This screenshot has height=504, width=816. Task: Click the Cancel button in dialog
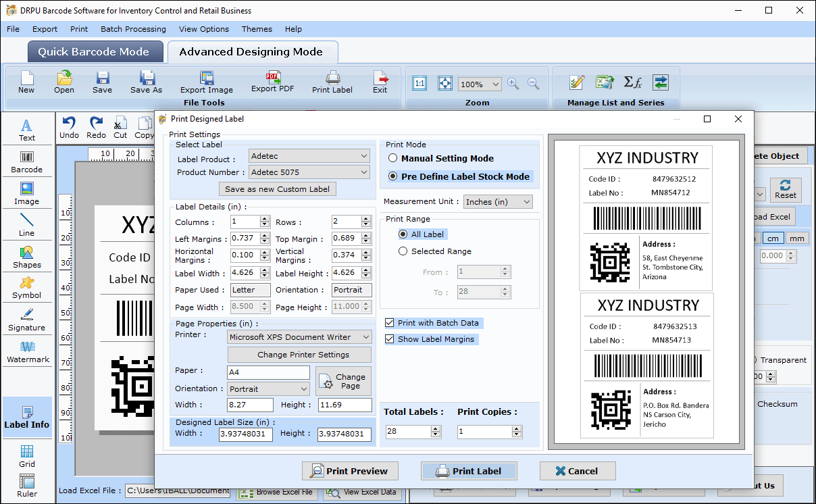click(578, 471)
